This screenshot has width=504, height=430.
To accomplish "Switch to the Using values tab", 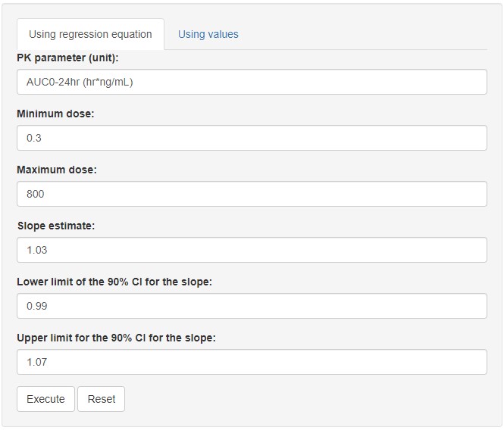I will tap(208, 34).
